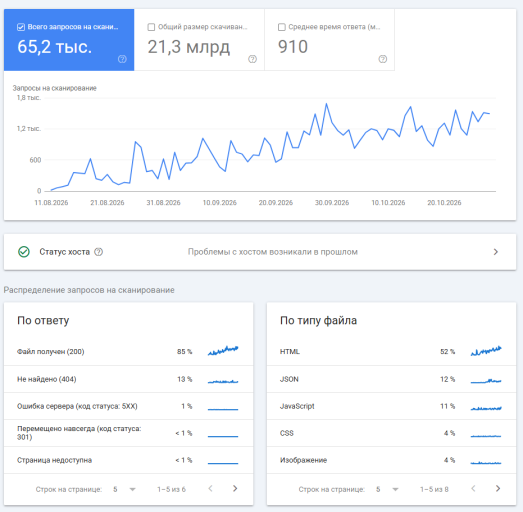Expand the Статус хоста details chevron
Viewport: 523px width, 512px height.
point(496,252)
